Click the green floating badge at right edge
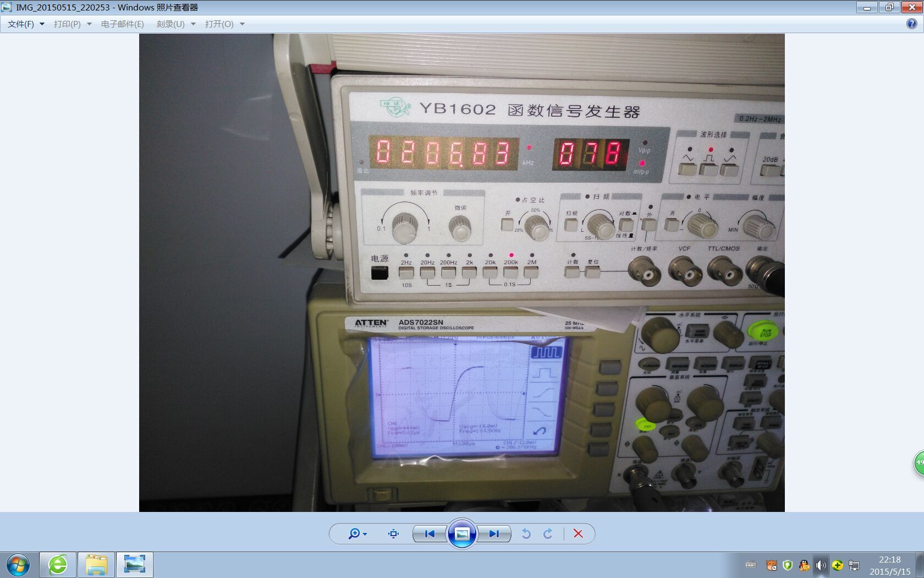Image resolution: width=924 pixels, height=578 pixels. (919, 463)
